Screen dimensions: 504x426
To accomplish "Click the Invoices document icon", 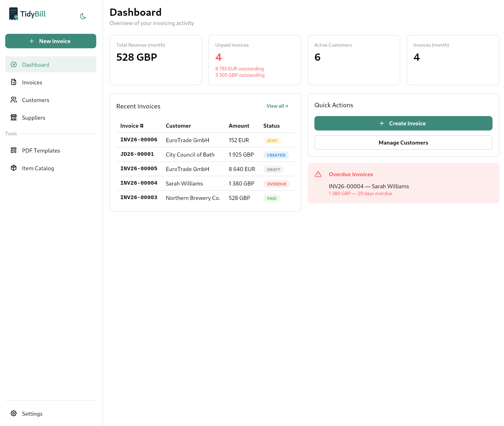I will click(14, 82).
